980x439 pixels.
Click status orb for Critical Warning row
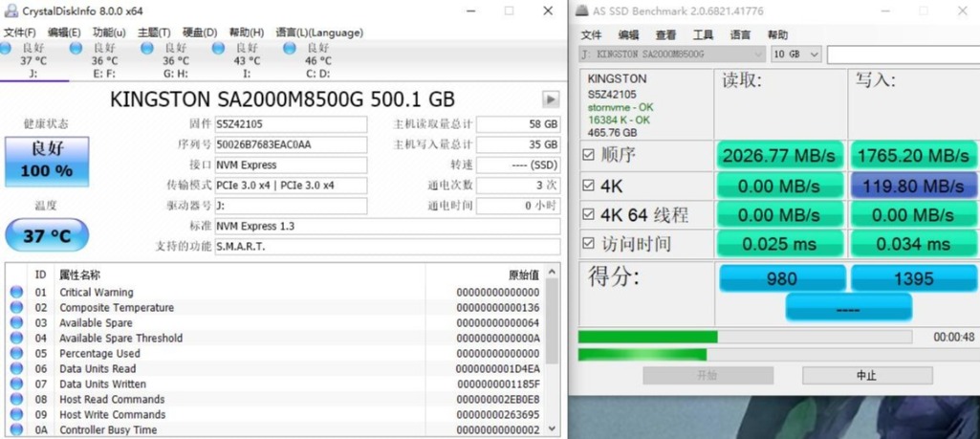click(16, 292)
